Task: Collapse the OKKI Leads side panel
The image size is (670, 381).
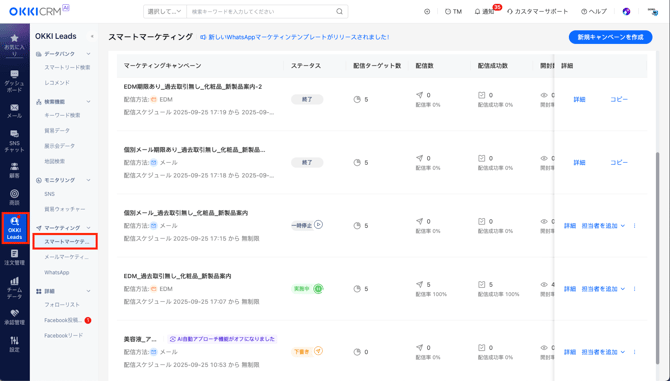Action: (x=92, y=37)
